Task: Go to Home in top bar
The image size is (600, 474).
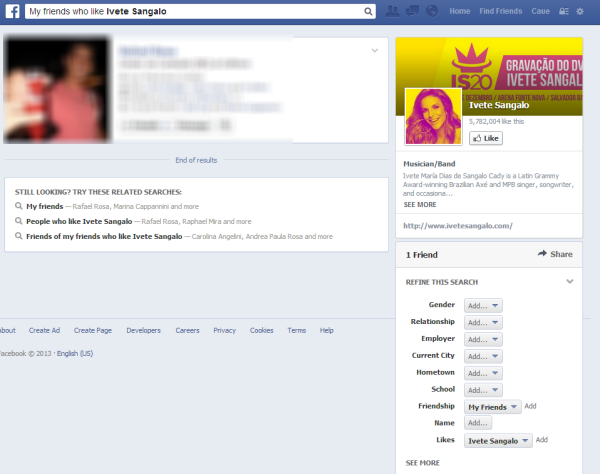Action: [460, 11]
